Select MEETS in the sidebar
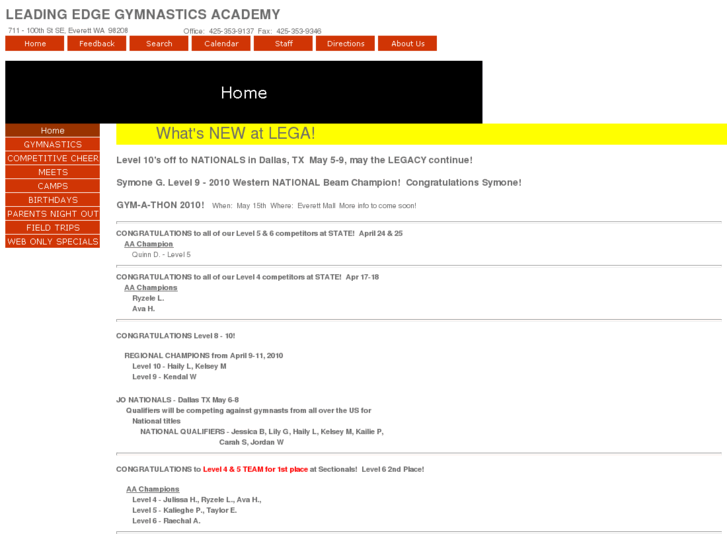 (x=52, y=172)
